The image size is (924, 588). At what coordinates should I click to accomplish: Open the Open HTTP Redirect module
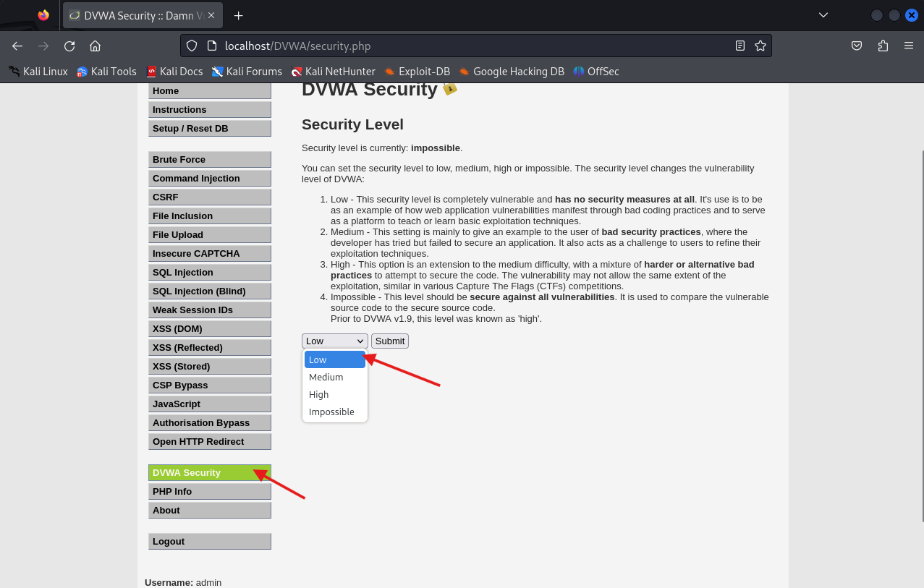tap(210, 442)
